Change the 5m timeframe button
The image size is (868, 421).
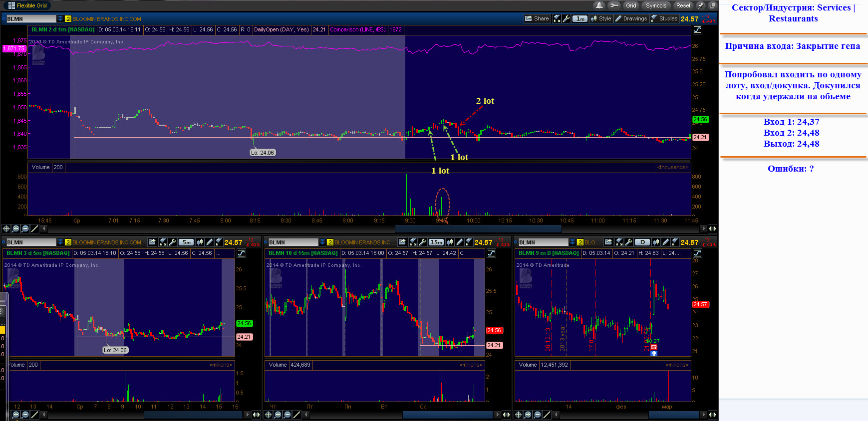186,242
